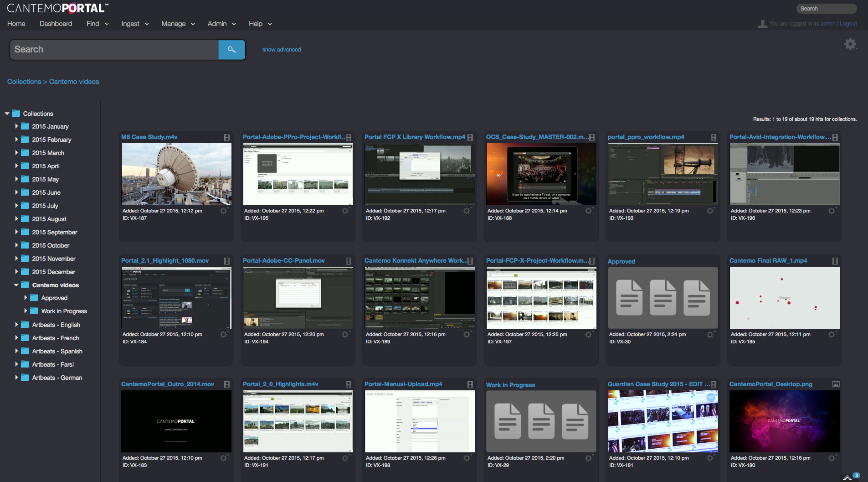Click gear icon on CantemoPortal_Desktop.png card

pyautogui.click(x=832, y=458)
